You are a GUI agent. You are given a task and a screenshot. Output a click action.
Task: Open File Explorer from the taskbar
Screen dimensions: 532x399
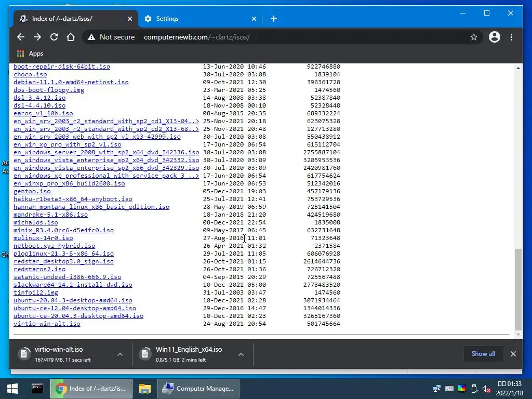144,389
